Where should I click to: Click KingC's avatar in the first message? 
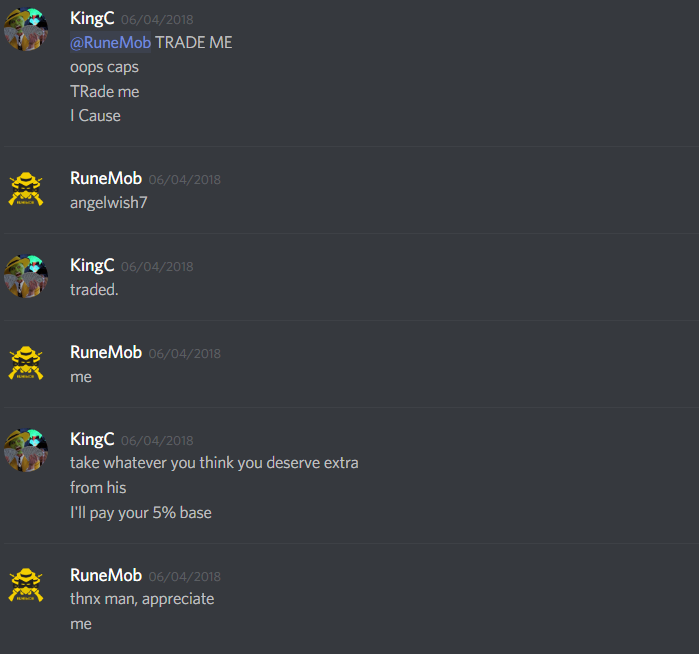tap(26, 29)
